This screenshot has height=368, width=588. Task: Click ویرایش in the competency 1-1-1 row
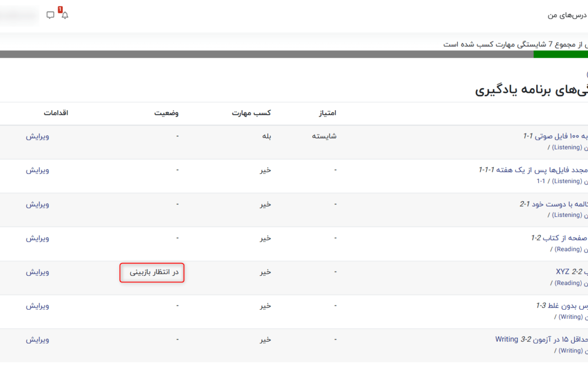[x=38, y=170]
